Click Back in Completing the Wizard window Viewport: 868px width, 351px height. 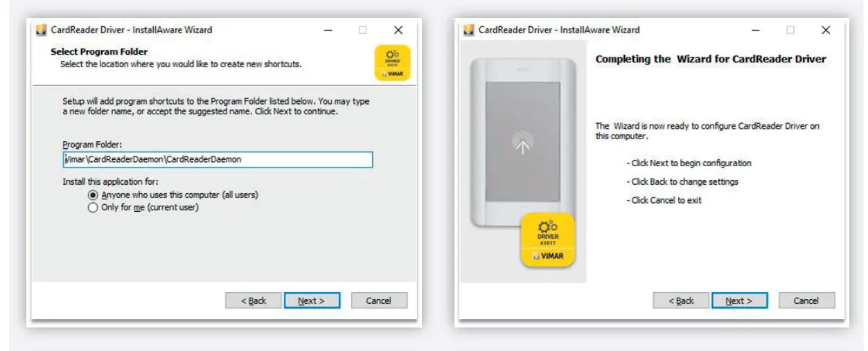[681, 300]
